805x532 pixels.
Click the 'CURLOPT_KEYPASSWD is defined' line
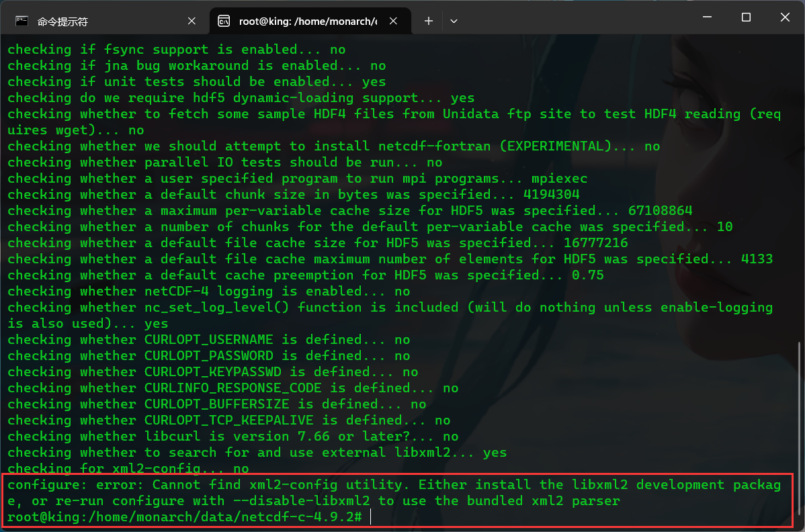tap(212, 371)
